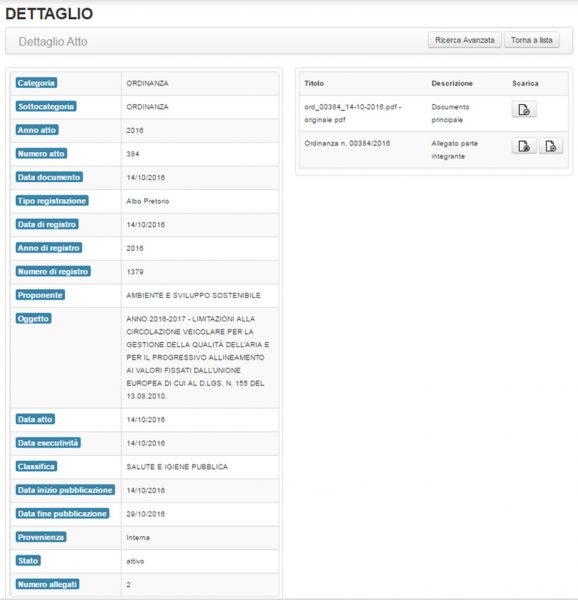This screenshot has width=578, height=600.
Task: Download second file icon for Ordinanza n. 00384/2016
Action: 551,146
